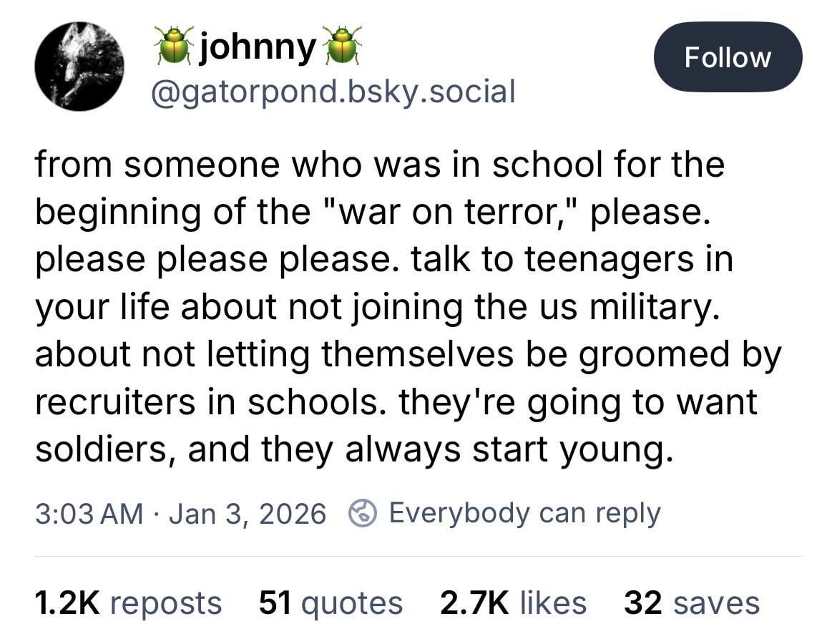Open the johnny display name
Screen dimensions: 837x644
[258, 47]
